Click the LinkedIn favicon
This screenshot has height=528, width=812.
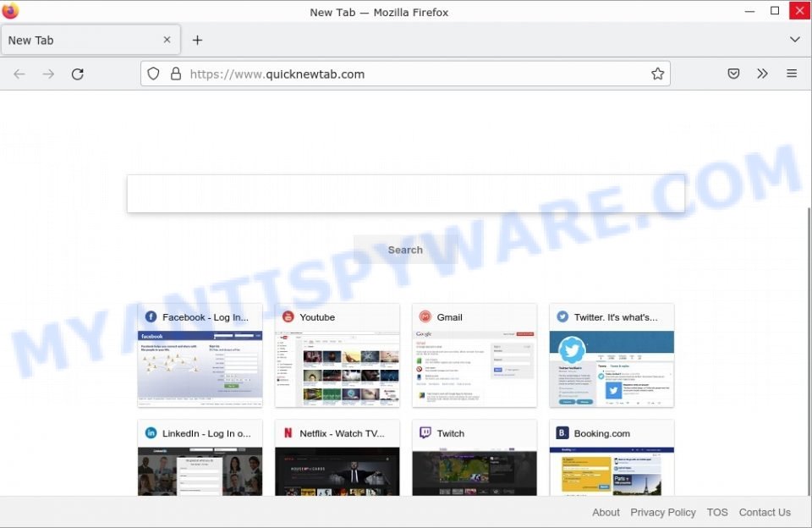pos(151,432)
